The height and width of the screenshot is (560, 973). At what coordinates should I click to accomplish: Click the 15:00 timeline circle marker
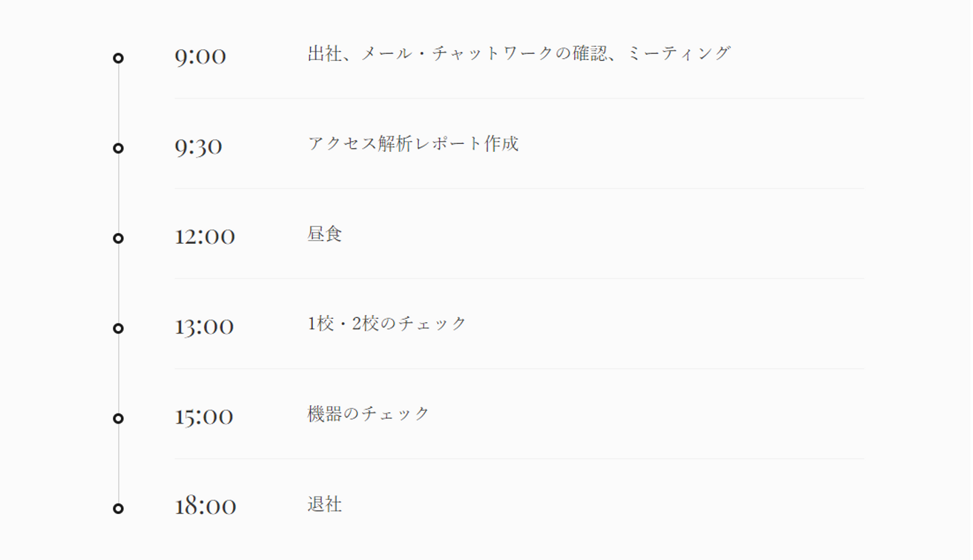pos(118,418)
